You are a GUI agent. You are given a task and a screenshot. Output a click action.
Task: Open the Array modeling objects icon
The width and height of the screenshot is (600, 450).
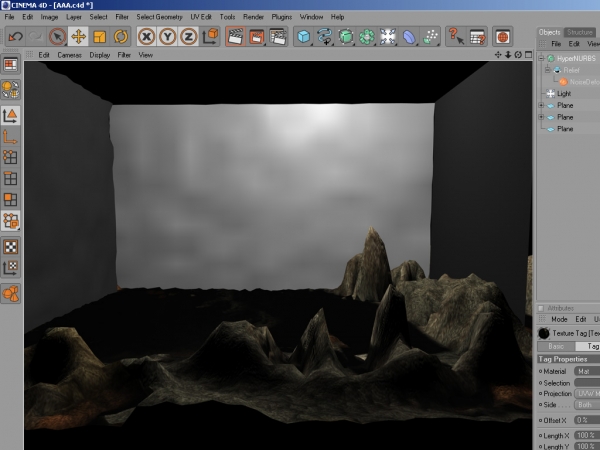367,37
